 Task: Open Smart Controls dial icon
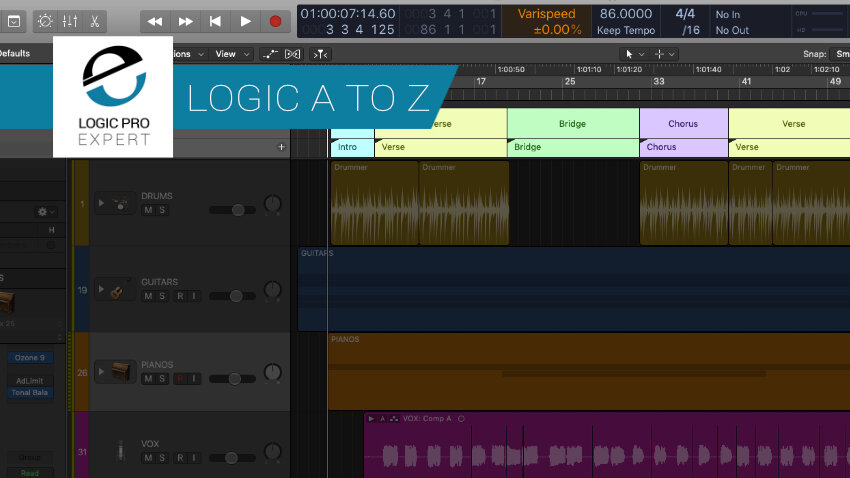tap(45, 22)
